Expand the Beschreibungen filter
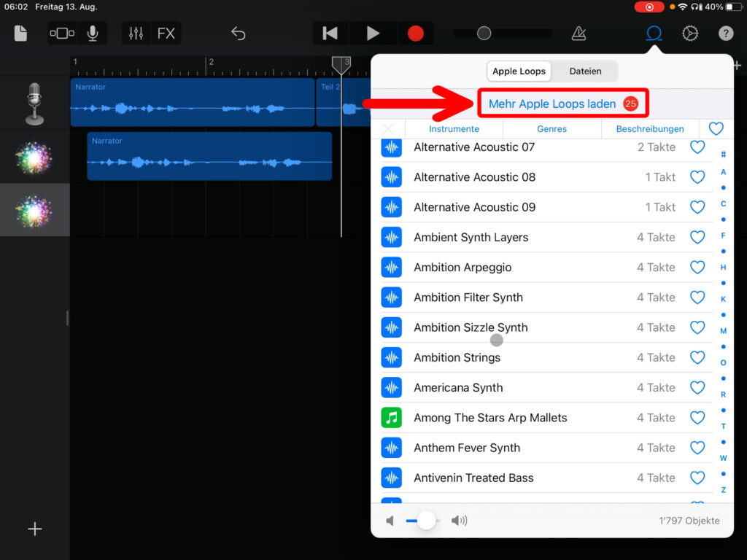This screenshot has width=747, height=560. 650,129
